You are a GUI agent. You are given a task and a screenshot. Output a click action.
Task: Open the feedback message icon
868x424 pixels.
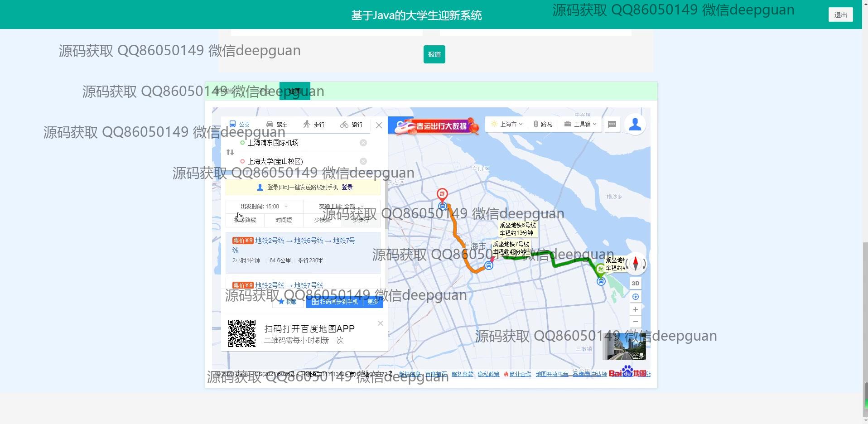tap(612, 124)
